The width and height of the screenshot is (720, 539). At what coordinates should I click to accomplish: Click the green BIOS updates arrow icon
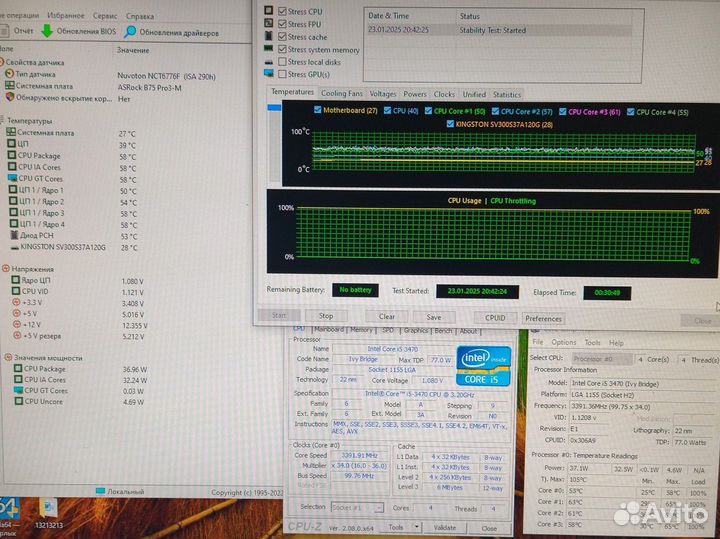point(47,31)
